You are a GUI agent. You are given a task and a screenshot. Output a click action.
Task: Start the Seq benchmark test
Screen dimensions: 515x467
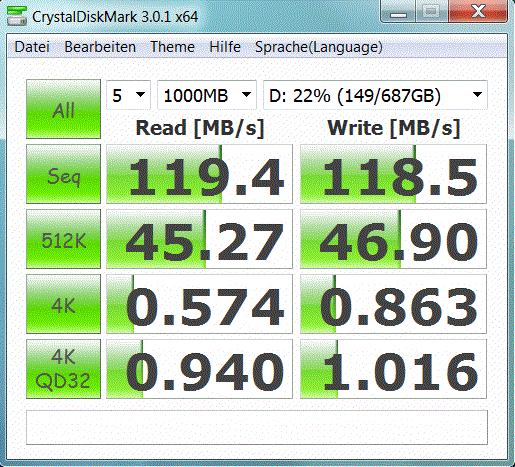pos(63,174)
